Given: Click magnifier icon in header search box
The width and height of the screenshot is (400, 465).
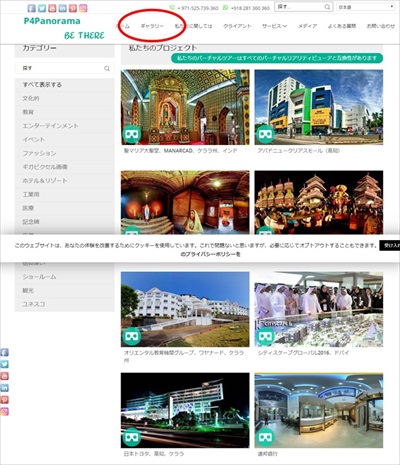Looking at the screenshot, I should [x=327, y=7].
